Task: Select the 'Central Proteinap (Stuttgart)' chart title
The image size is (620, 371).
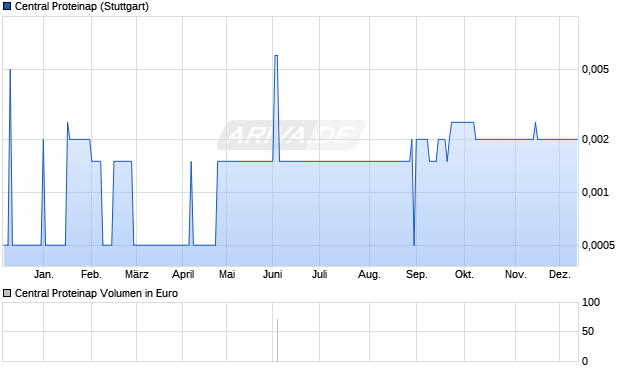Action: (82, 7)
